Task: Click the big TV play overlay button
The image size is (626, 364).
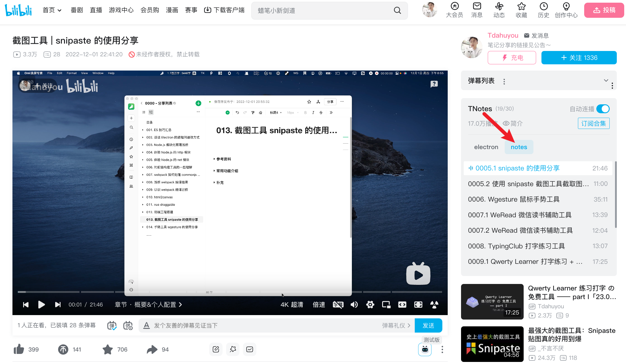Action: click(418, 274)
